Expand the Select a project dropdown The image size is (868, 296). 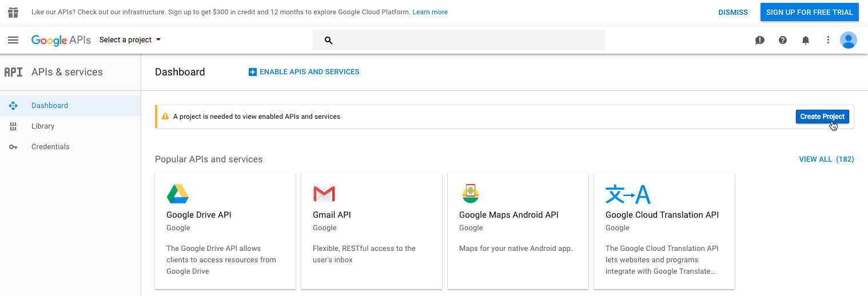[x=130, y=40]
